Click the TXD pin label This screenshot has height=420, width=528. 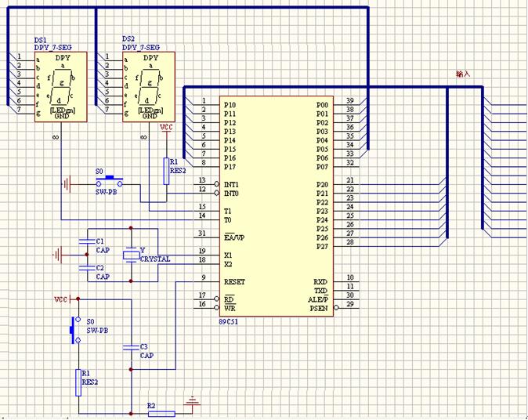321,291
